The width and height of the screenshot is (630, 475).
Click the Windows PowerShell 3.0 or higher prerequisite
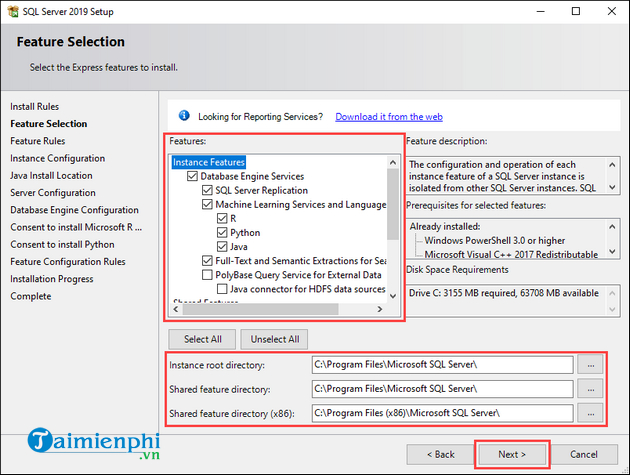[495, 240]
